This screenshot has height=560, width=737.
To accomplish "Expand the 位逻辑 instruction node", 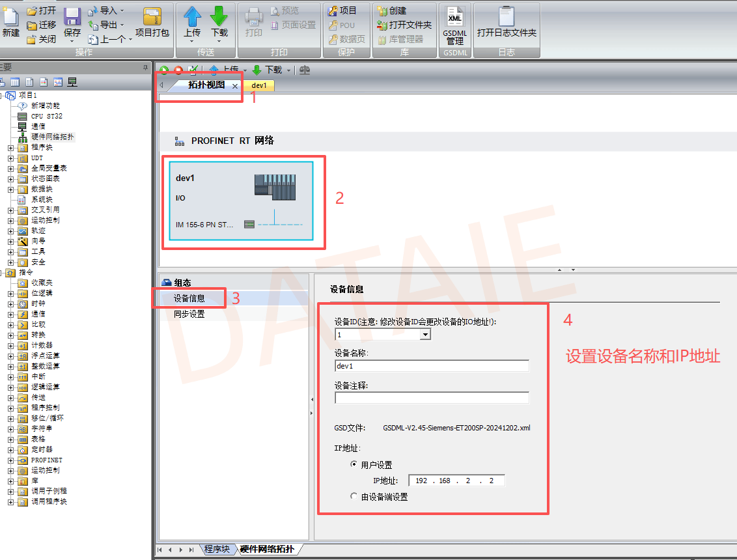I will pos(11,294).
